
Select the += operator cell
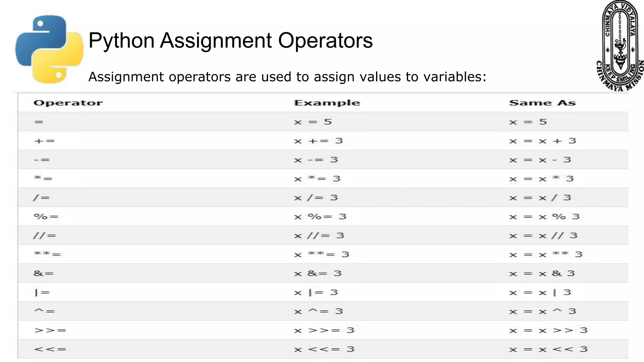pos(44,141)
